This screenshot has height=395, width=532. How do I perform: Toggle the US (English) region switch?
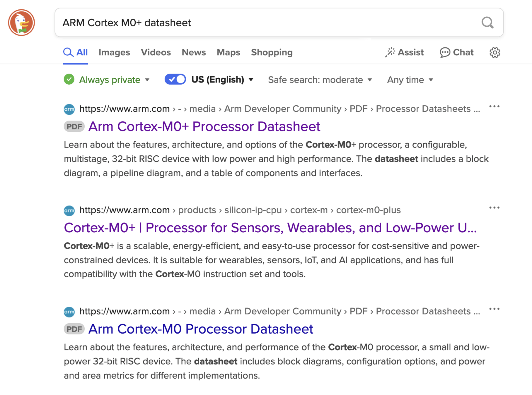coord(175,80)
